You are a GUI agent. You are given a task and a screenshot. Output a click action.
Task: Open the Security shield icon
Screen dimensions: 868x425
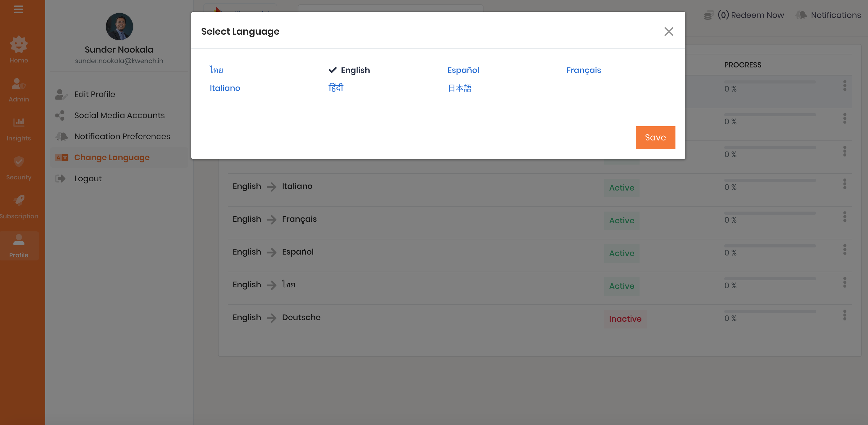click(x=19, y=162)
